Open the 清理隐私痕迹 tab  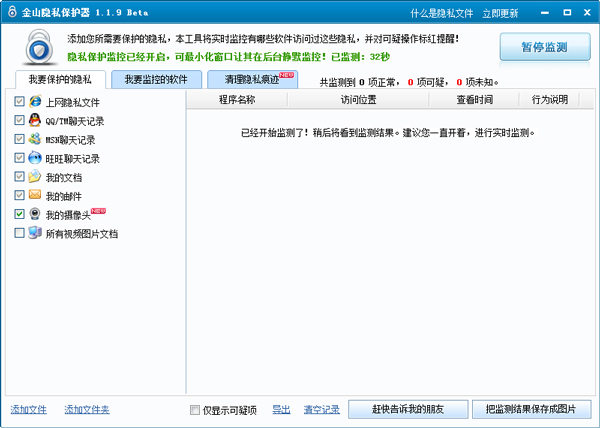(x=253, y=80)
